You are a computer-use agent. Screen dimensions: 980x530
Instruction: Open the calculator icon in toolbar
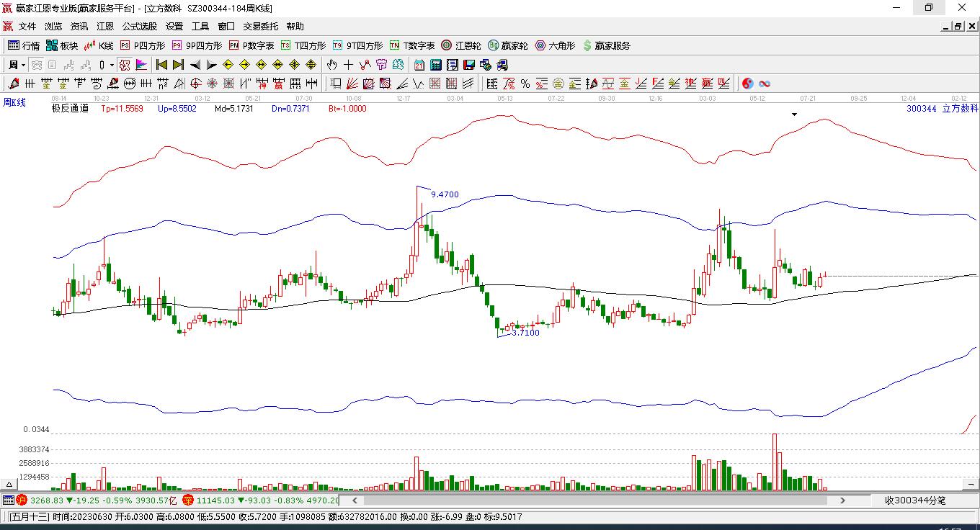coord(435,65)
